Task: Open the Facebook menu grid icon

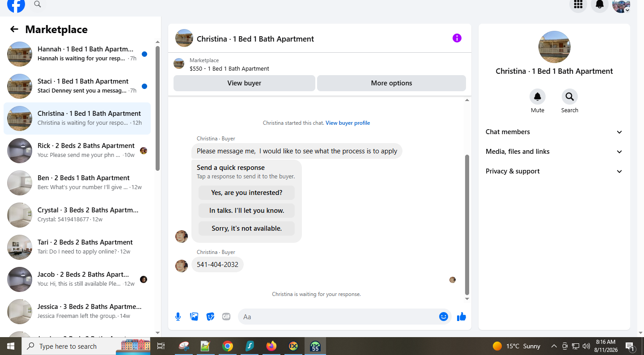Action: click(578, 4)
